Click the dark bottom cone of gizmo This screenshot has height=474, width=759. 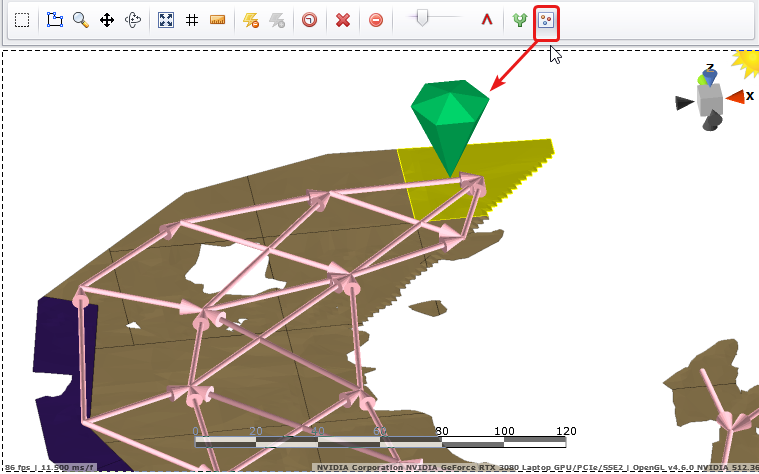(712, 121)
